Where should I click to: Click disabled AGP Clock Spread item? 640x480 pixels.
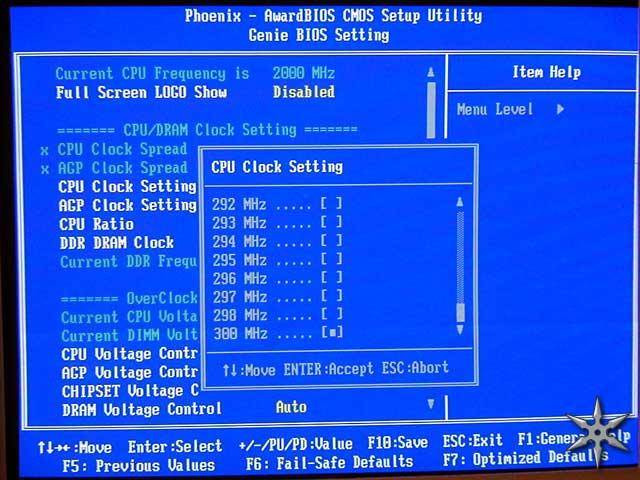click(114, 168)
